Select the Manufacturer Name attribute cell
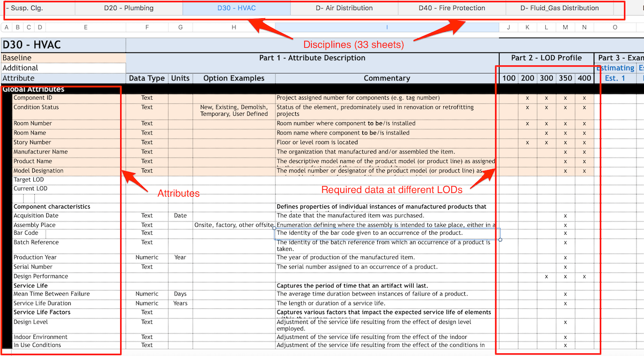644x356 pixels. [x=69, y=152]
